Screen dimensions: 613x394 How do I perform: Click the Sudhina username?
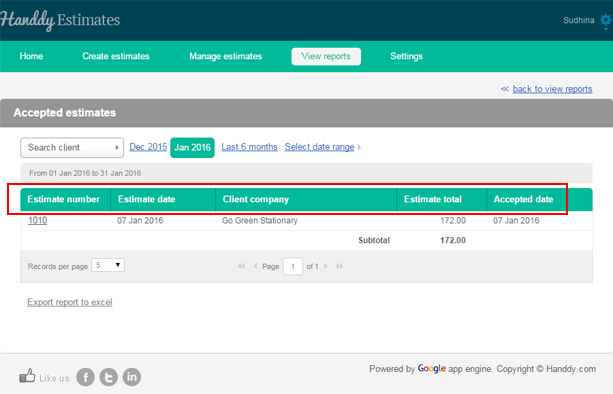pos(579,20)
